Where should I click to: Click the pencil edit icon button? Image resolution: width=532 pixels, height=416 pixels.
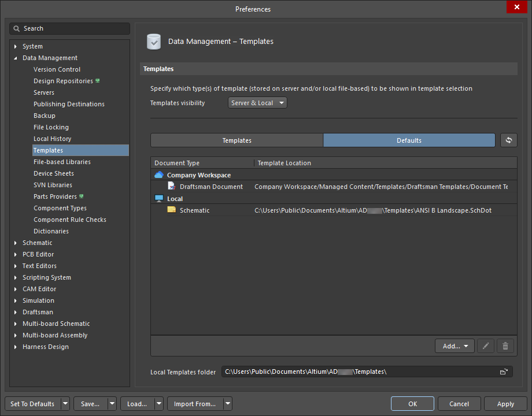485,346
